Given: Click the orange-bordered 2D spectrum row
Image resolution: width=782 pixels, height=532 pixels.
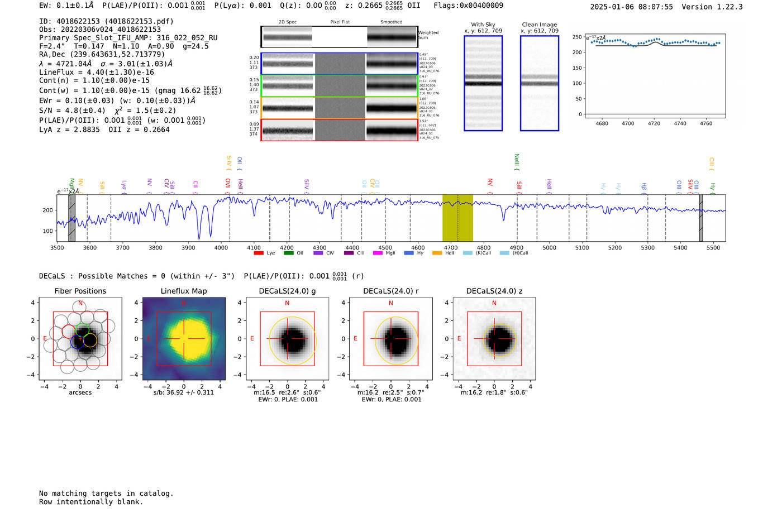Looking at the screenshot, I should (x=339, y=108).
